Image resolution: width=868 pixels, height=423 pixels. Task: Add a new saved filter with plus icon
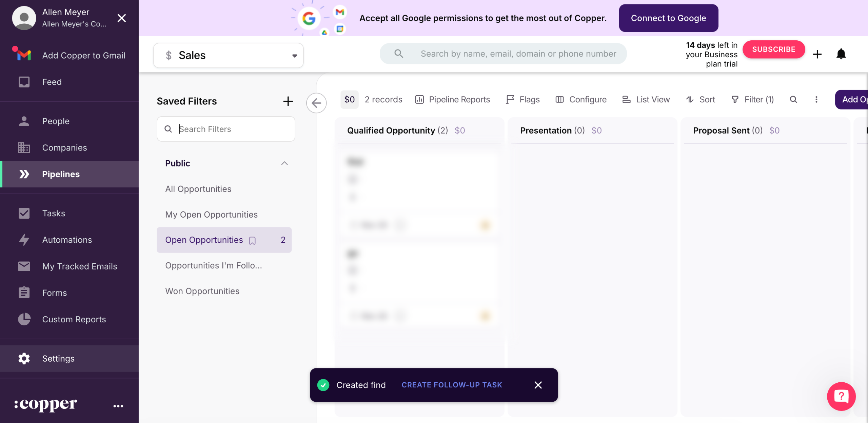pyautogui.click(x=288, y=101)
